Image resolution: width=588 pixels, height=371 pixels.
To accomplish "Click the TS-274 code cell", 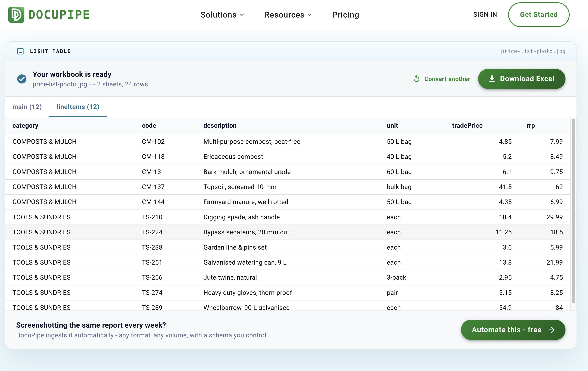I will tap(152, 293).
